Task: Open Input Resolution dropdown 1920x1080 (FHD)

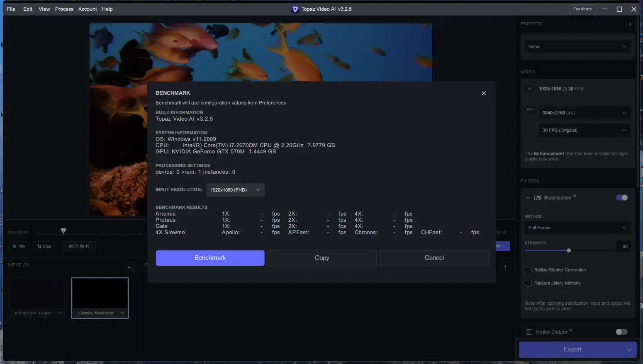Action: (235, 190)
